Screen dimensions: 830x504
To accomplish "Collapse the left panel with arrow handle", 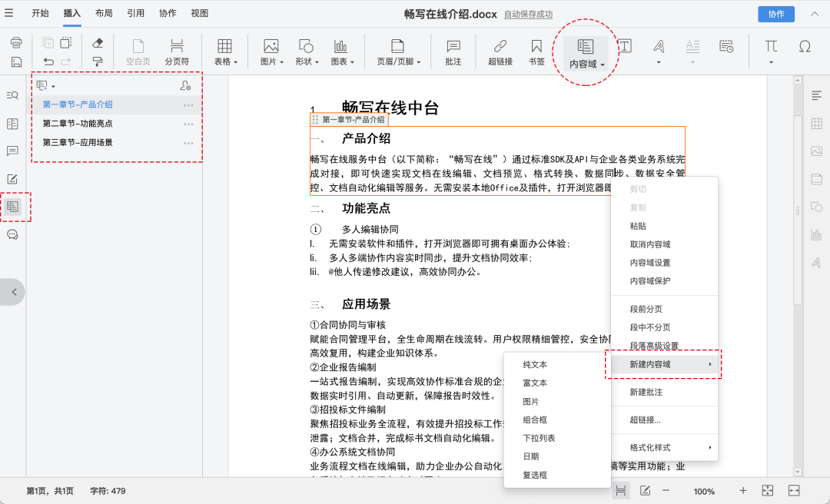I will pos(13,292).
